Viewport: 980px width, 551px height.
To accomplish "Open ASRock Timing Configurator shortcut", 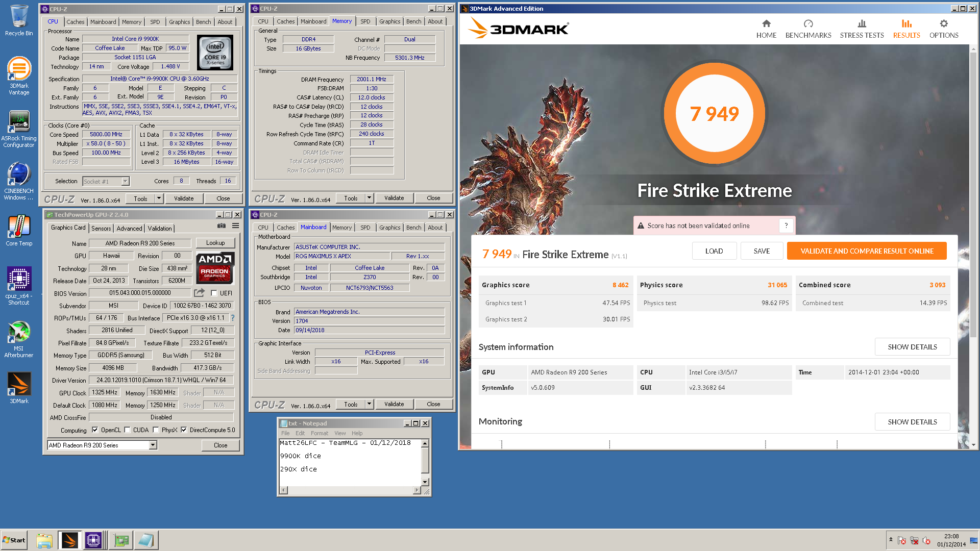I will click(19, 130).
